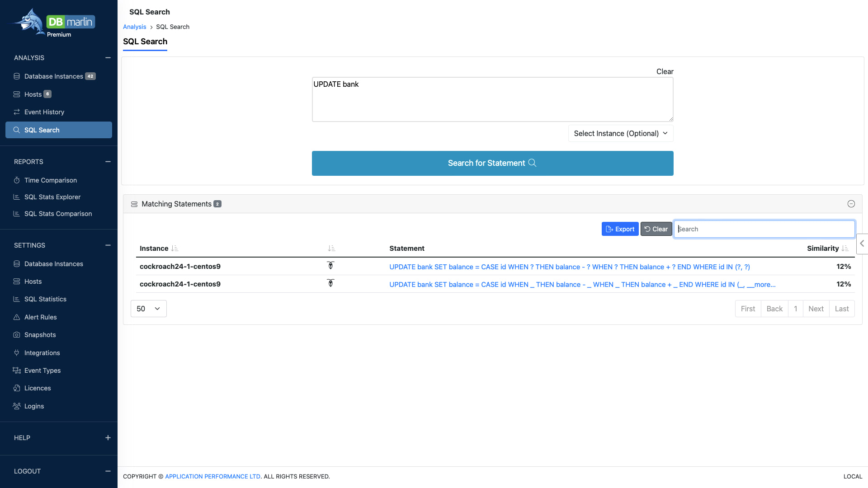
Task: Expand the HELP section
Action: pyautogui.click(x=108, y=438)
